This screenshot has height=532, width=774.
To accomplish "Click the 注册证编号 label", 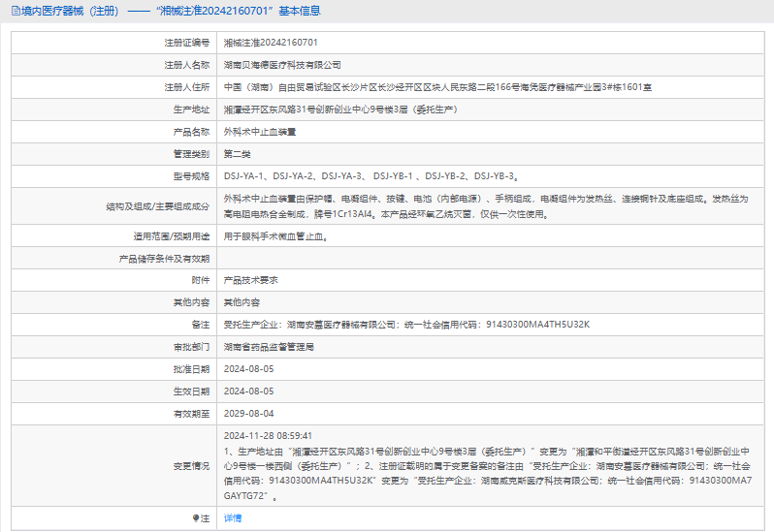I will pyautogui.click(x=187, y=43).
